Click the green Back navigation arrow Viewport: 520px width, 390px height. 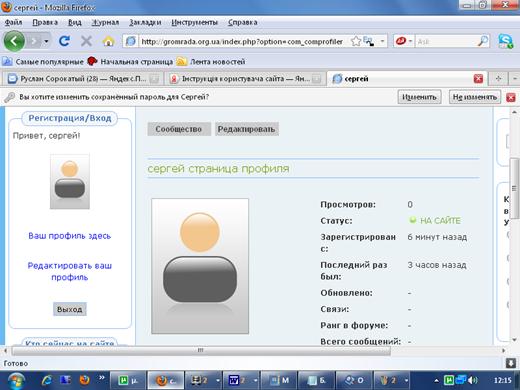(14, 41)
